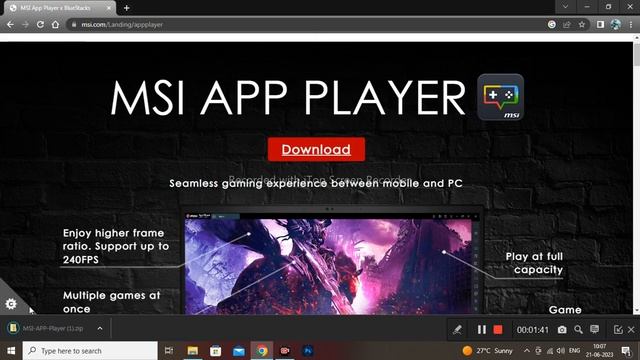Click the browser forward arrow
The image size is (640, 360).
(25, 24)
